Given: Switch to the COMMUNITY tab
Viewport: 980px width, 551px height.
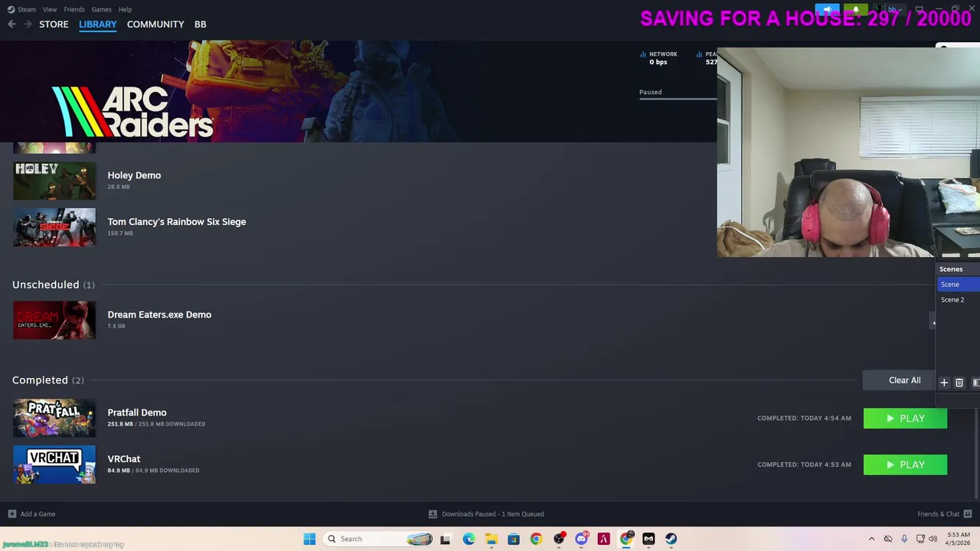Looking at the screenshot, I should tap(155, 24).
